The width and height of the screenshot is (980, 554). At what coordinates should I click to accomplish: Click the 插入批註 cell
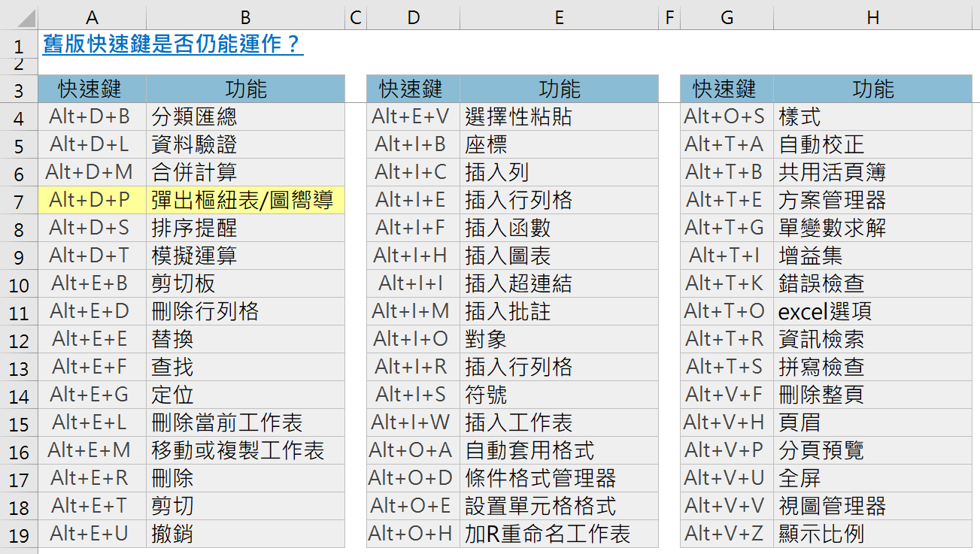(x=559, y=311)
